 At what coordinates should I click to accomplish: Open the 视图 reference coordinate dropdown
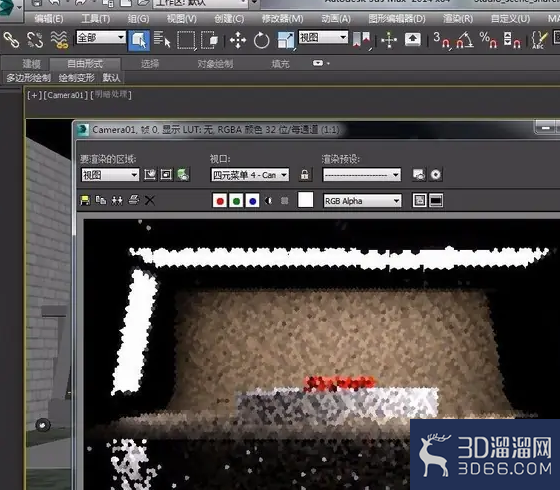coord(323,37)
